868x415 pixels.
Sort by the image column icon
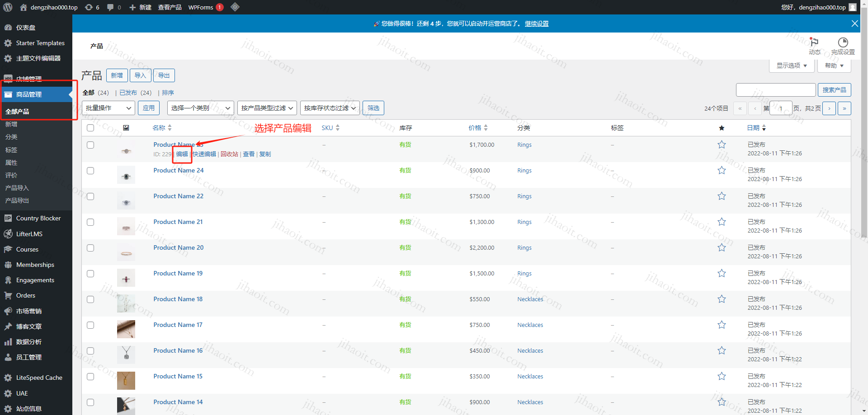(126, 128)
